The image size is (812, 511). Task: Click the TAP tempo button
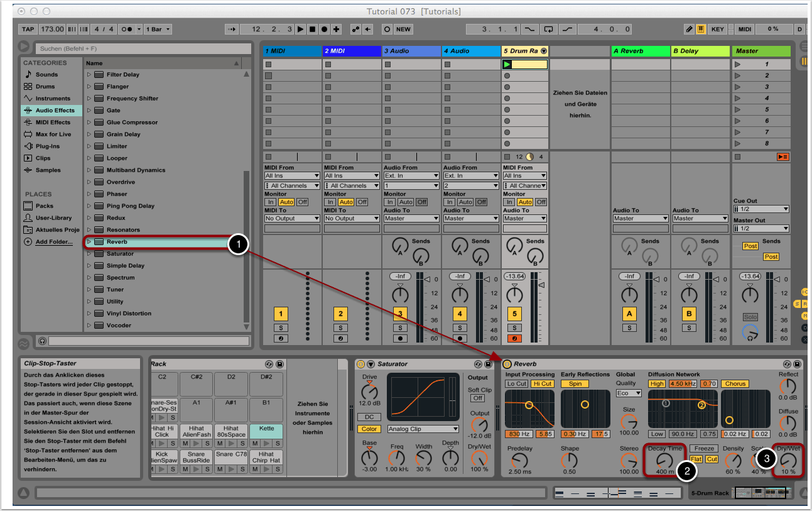pos(28,29)
